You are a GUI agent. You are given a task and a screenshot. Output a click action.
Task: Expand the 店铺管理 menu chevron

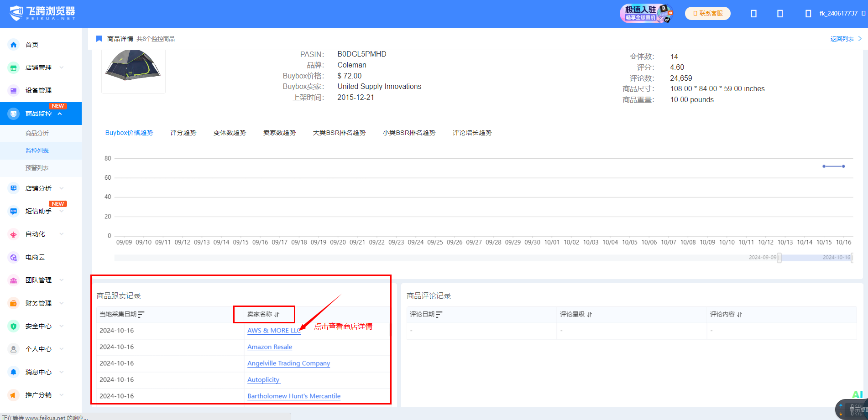62,67
